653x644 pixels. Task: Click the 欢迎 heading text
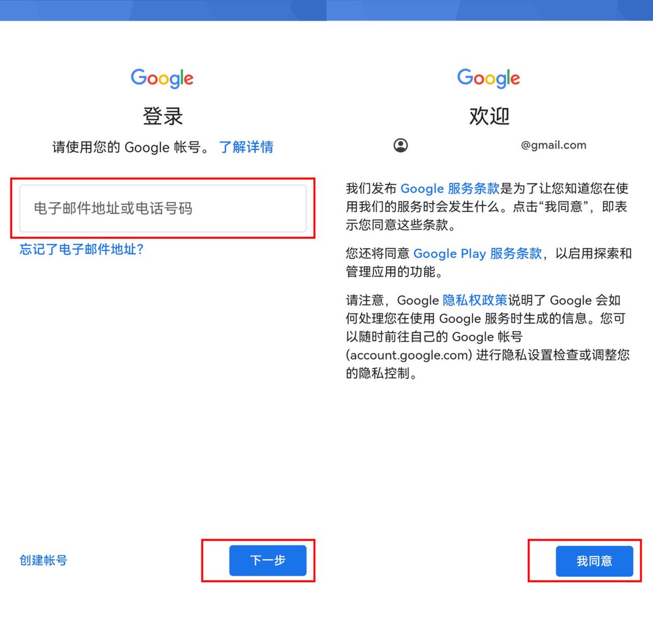point(489,116)
